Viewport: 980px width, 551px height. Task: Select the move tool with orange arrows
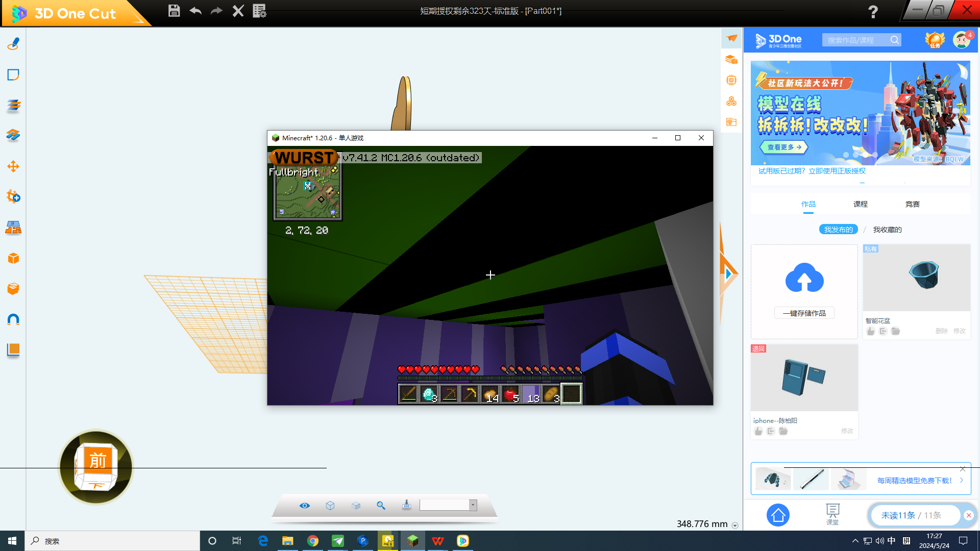[13, 166]
